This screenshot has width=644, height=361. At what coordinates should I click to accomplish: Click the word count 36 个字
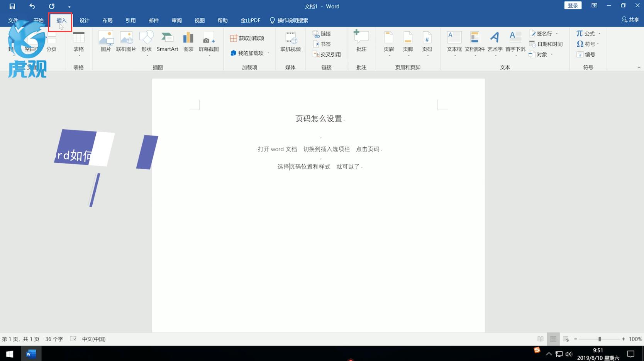pos(54,339)
